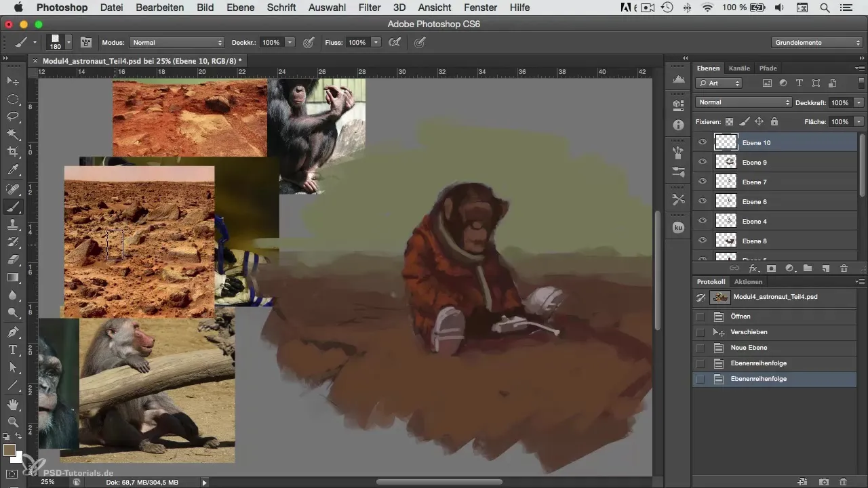Enable airbrush build-up icon
Viewport: 868px width, 488px height.
[395, 42]
